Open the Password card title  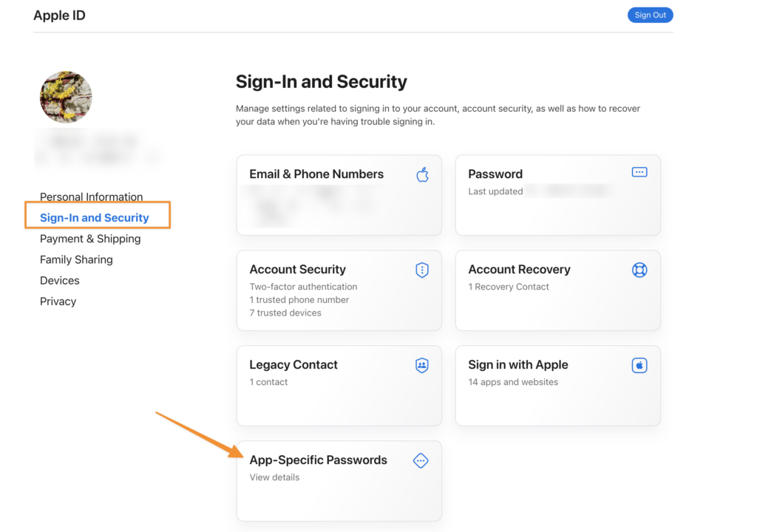coord(495,174)
